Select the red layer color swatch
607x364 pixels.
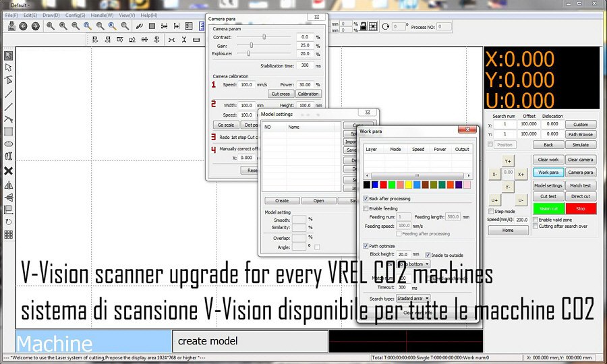pyautogui.click(x=383, y=185)
